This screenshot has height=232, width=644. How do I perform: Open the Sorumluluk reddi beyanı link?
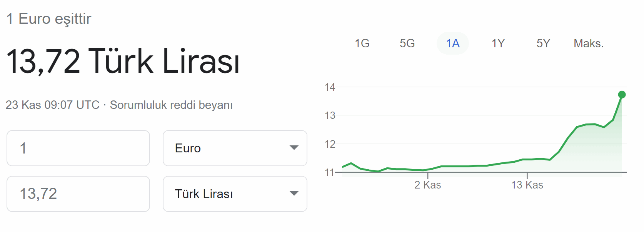(171, 105)
